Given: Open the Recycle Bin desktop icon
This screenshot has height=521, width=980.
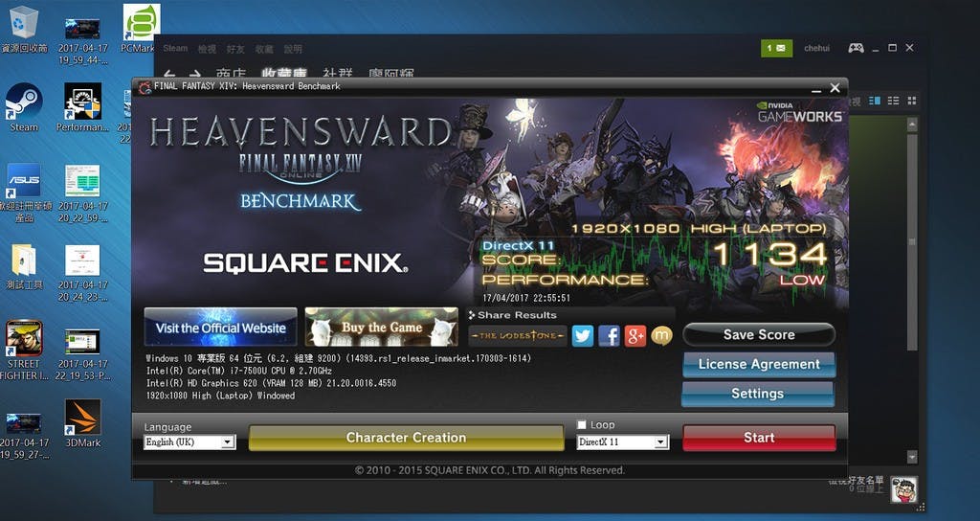Looking at the screenshot, I should point(24,30).
